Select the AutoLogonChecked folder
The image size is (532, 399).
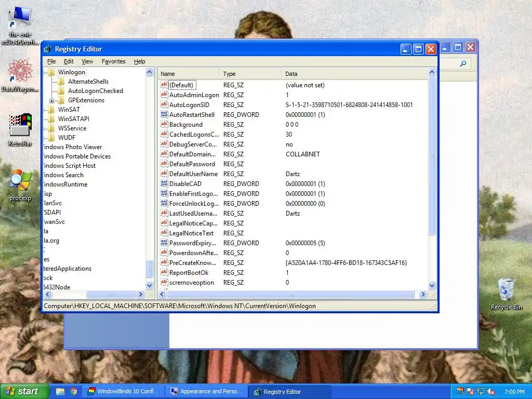(x=96, y=91)
